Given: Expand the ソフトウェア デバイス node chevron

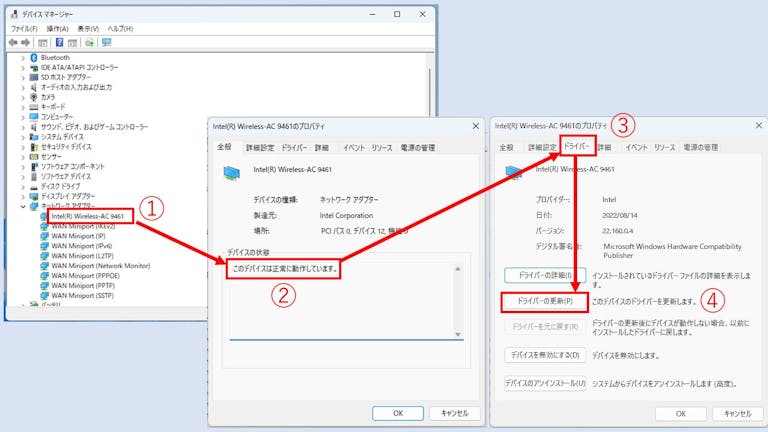Looking at the screenshot, I should [x=23, y=176].
